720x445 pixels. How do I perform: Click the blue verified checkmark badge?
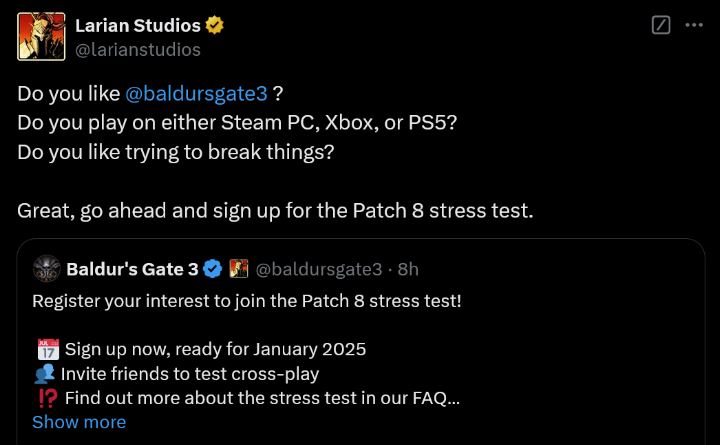click(x=213, y=269)
